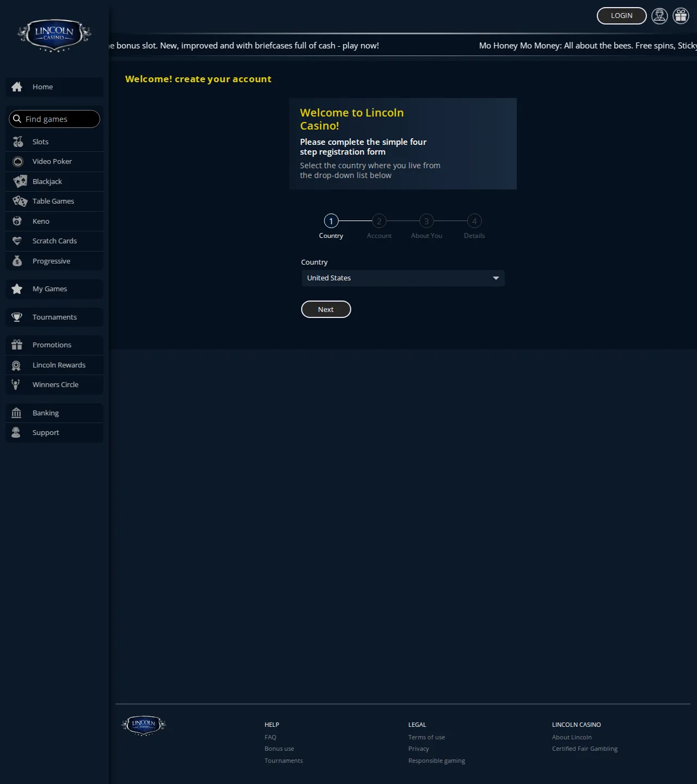Open Banking sidebar label
The width and height of the screenshot is (697, 784).
46,413
